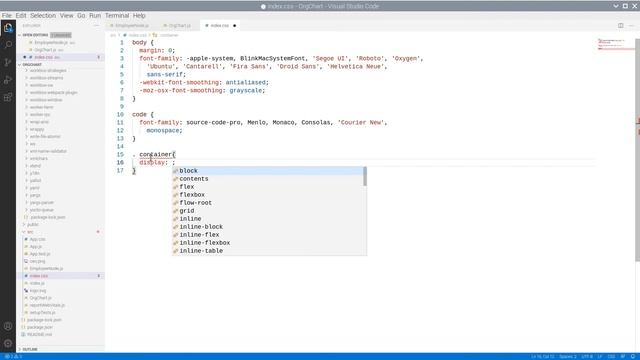This screenshot has height=360, width=640.
Task: Switch to the EmployeeNode.js tab
Action: (130, 25)
